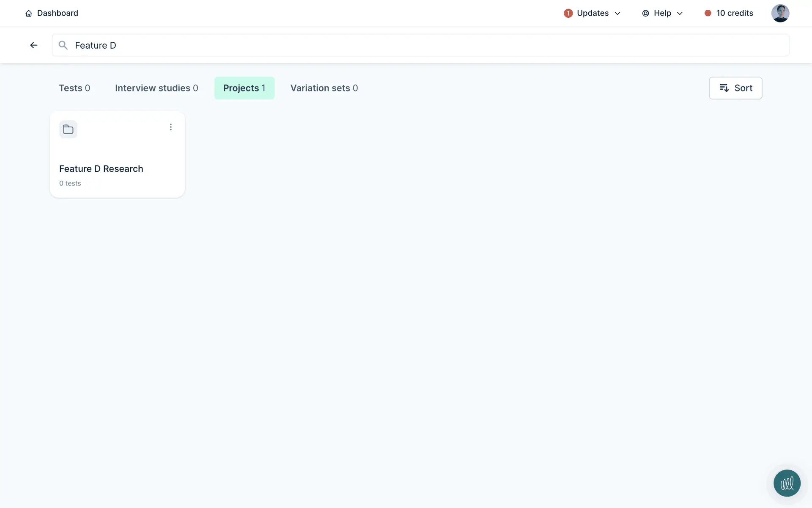Open the chat widget bubble
The height and width of the screenshot is (508, 812).
click(787, 483)
